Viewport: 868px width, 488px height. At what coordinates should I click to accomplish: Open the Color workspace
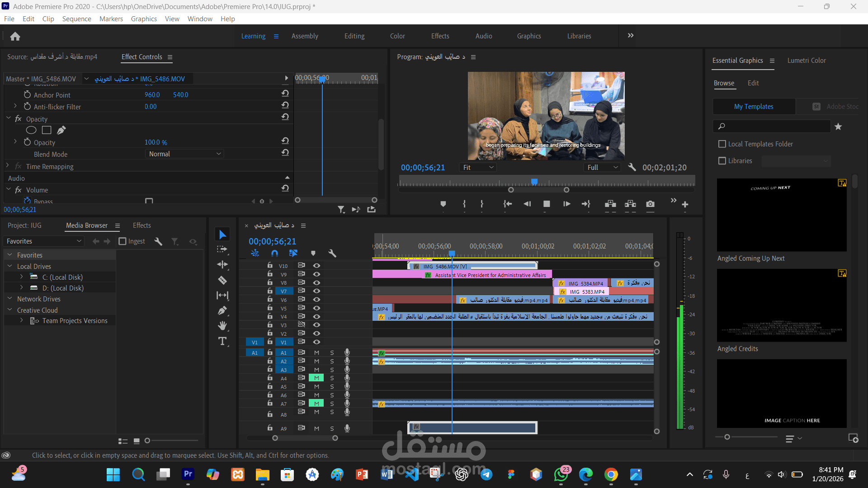pos(397,36)
